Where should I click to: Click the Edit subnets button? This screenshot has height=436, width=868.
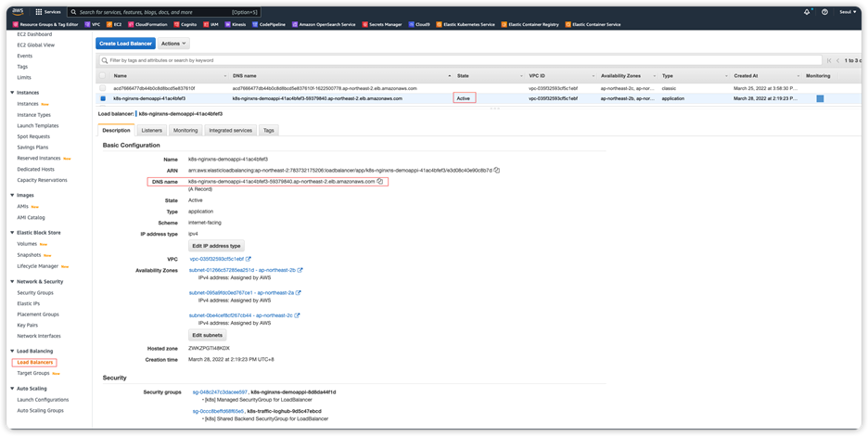point(207,335)
